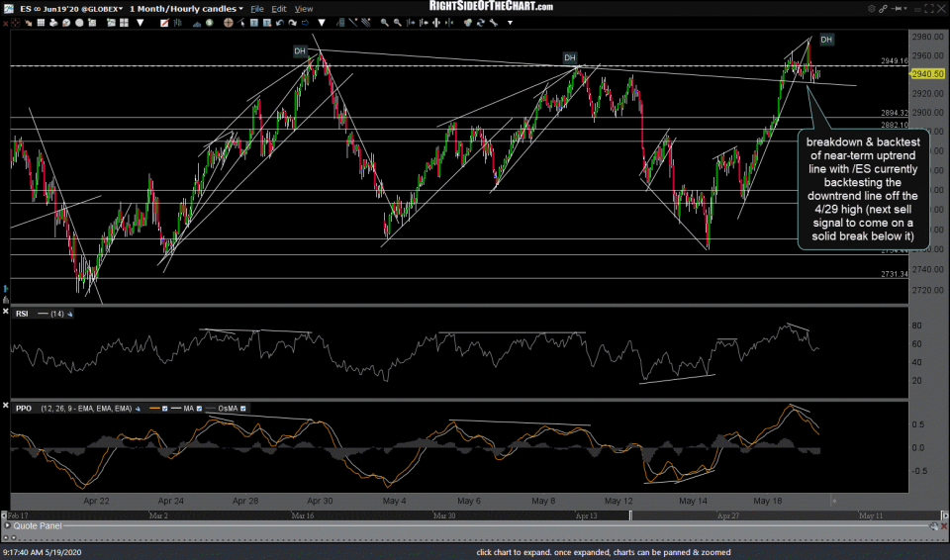This screenshot has width=950, height=560.
Task: Click the 2894.32 price level label
Action: 895,113
